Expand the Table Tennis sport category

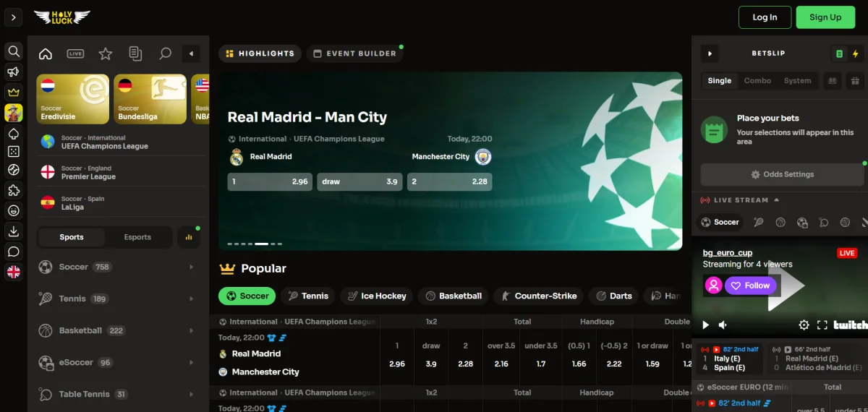point(117,394)
